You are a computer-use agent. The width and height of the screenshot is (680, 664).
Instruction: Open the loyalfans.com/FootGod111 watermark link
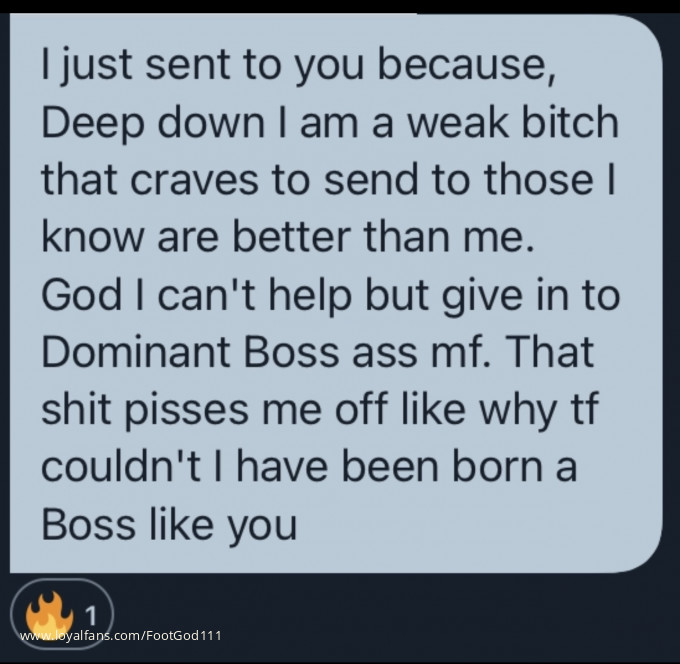click(x=121, y=636)
